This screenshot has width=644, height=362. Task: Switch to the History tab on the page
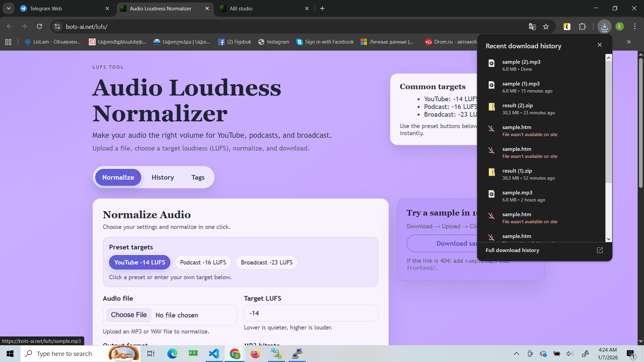pyautogui.click(x=162, y=177)
